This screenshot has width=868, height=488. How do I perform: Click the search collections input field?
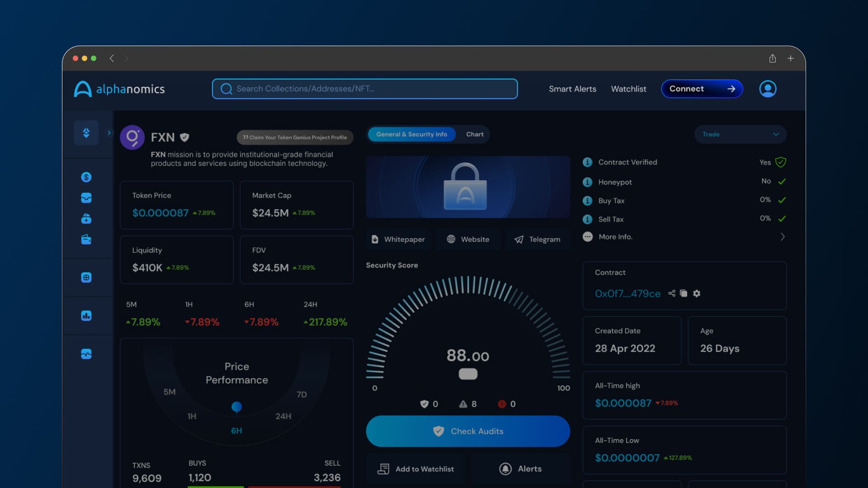[365, 89]
